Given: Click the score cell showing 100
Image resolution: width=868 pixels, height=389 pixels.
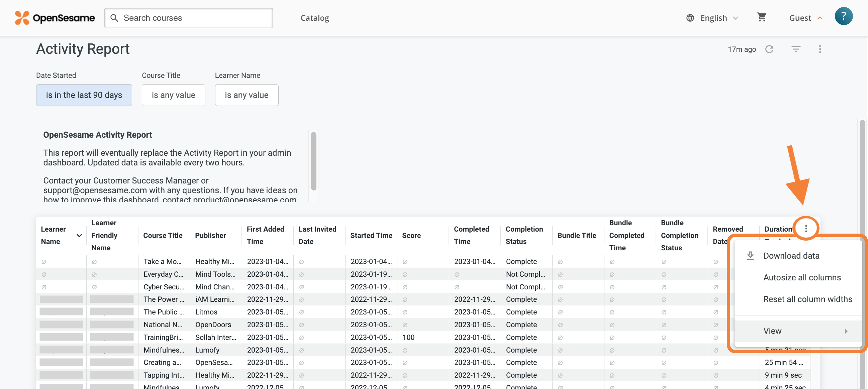Looking at the screenshot, I should 422,337.
